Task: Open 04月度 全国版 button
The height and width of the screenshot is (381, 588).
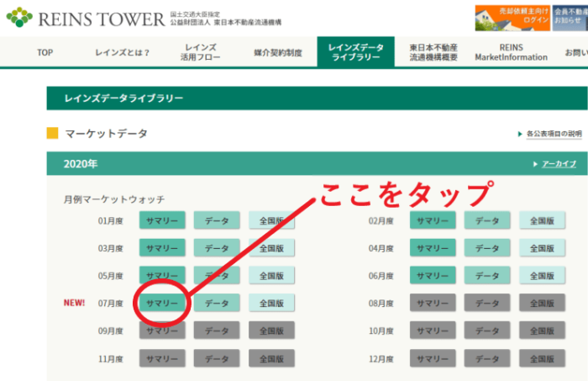Action: (x=542, y=248)
